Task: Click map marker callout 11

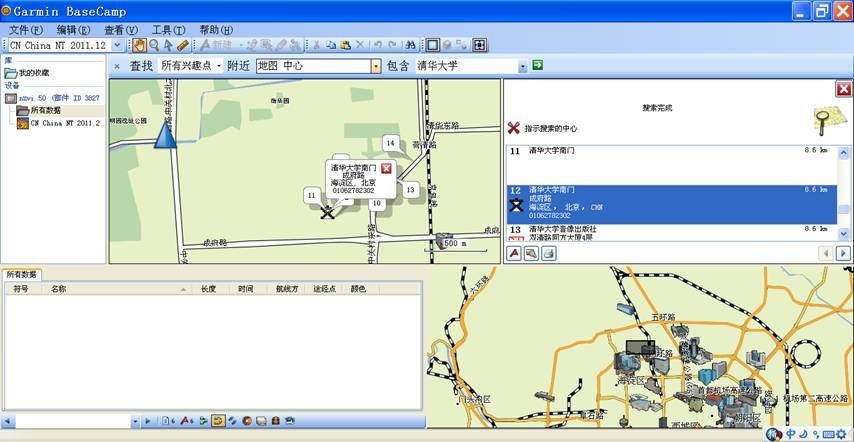Action: coord(312,195)
